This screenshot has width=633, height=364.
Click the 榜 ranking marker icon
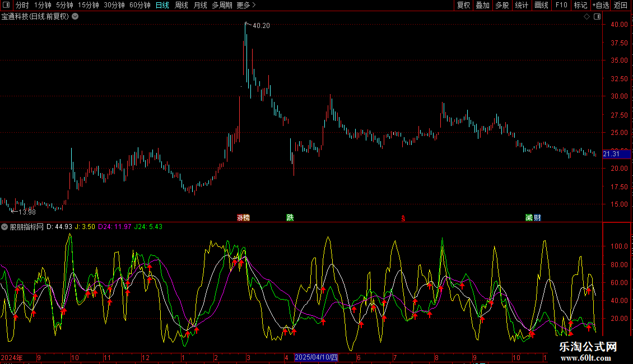point(246,218)
